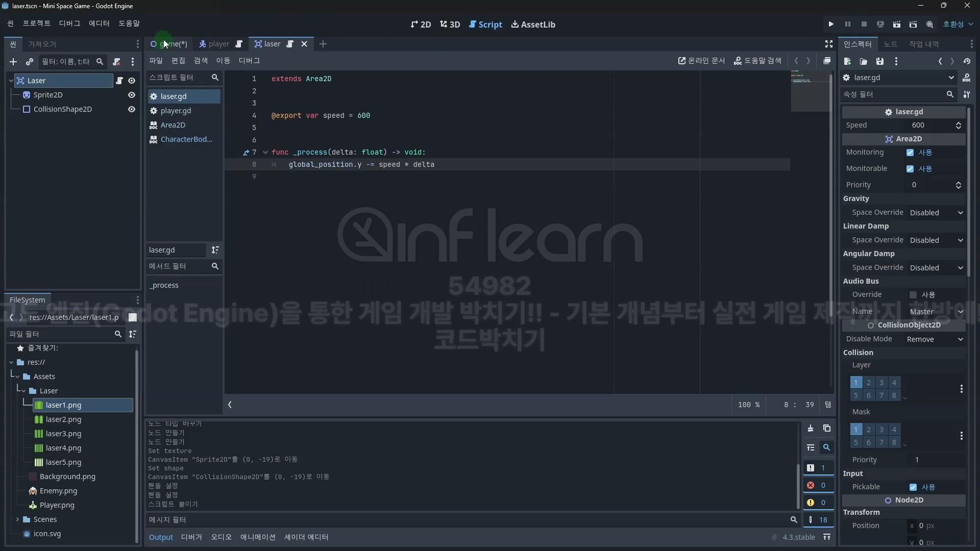Open documentation icon beside laser.gd dropdown
Viewport: 980px width, 551px height.
967,78
